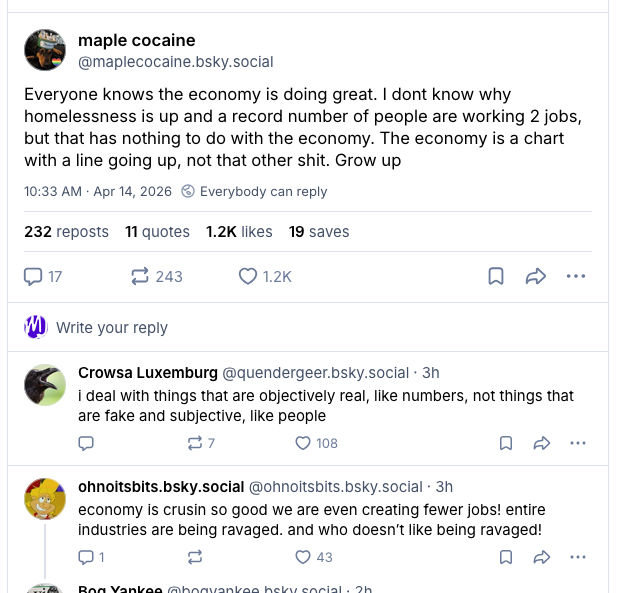The image size is (624, 593).
Task: Bookmark the maple cocaine post
Action: pyautogui.click(x=496, y=276)
